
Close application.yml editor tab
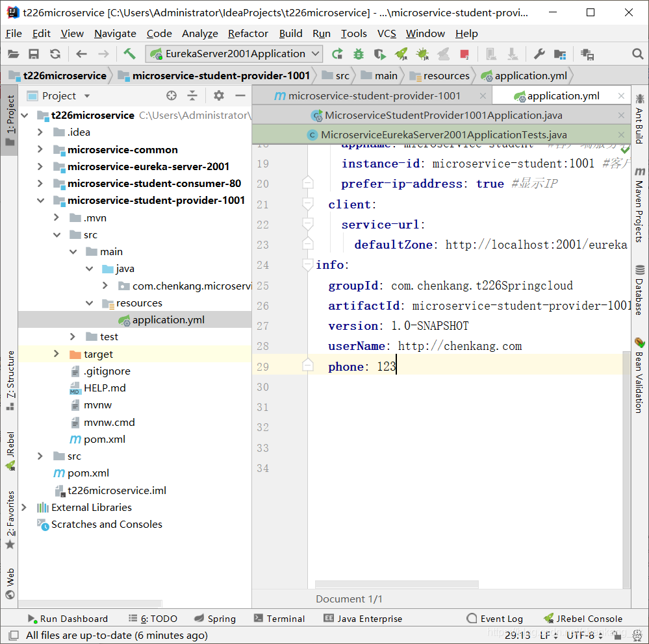pos(621,96)
